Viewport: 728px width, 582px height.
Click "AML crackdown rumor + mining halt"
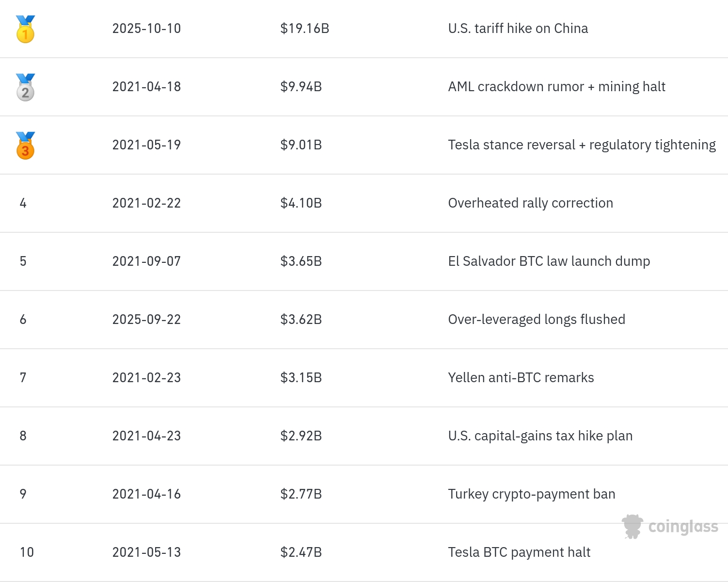click(556, 87)
